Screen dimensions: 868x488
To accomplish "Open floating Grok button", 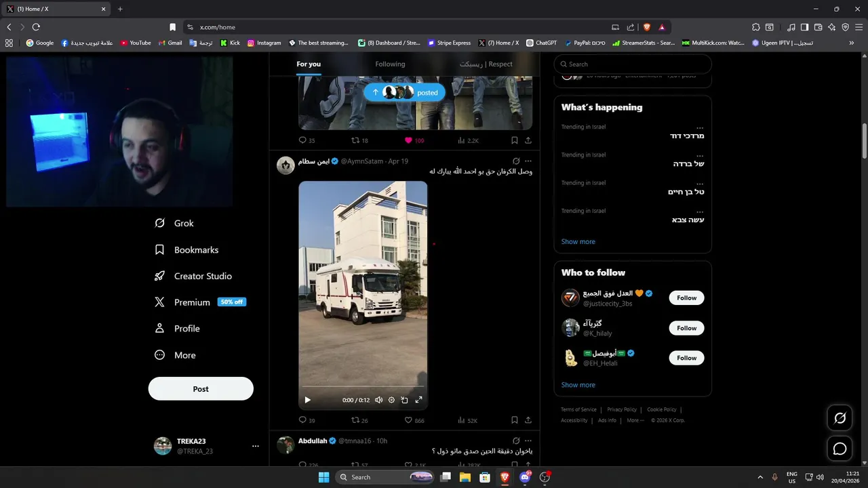I will (x=840, y=418).
